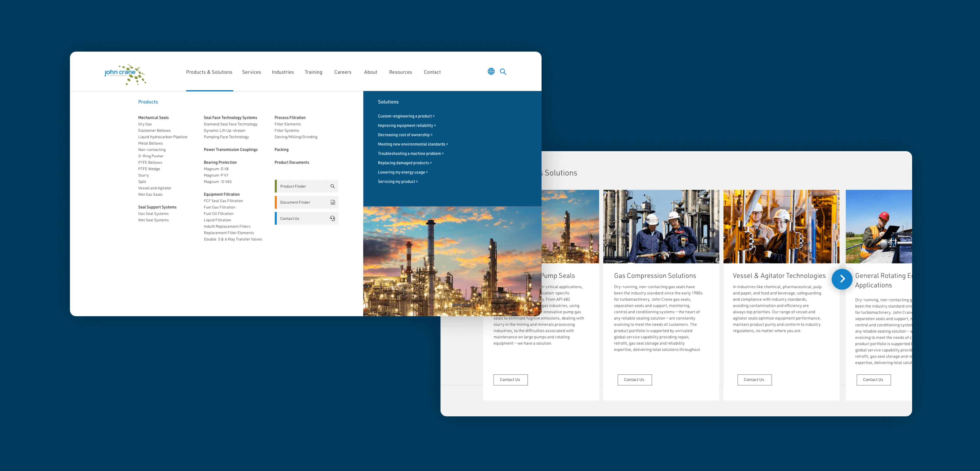Open Diamond Seal Face Technology link
Screen dimensions: 980x471
(x=230, y=124)
